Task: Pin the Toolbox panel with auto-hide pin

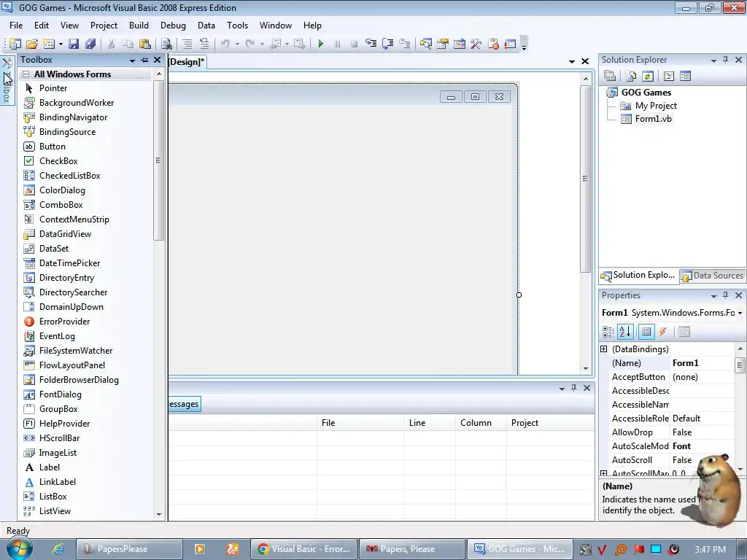Action: tap(145, 60)
